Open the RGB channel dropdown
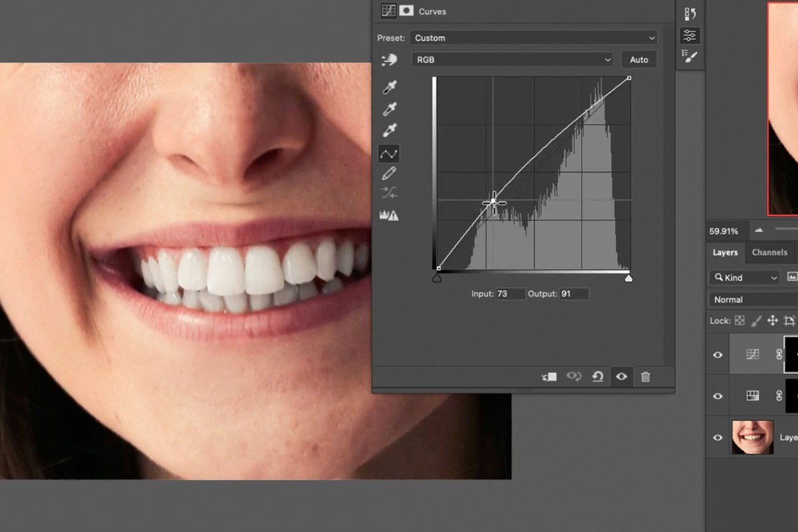This screenshot has height=532, width=798. pyautogui.click(x=513, y=60)
